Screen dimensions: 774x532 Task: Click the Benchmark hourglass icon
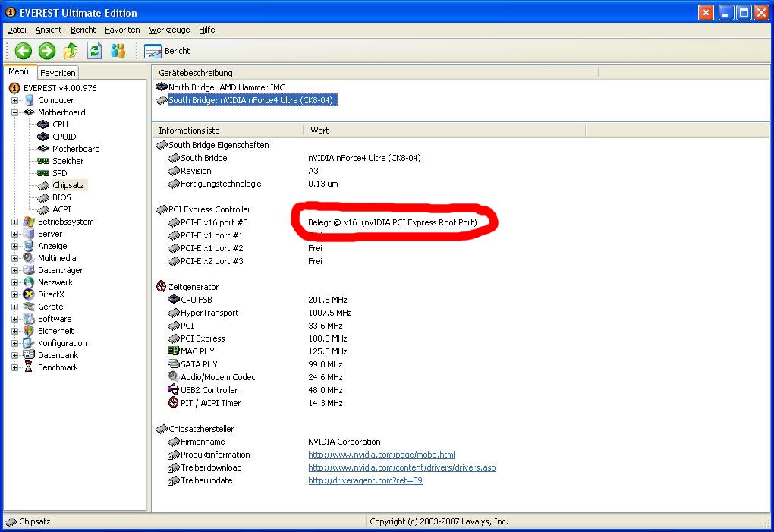tap(29, 367)
